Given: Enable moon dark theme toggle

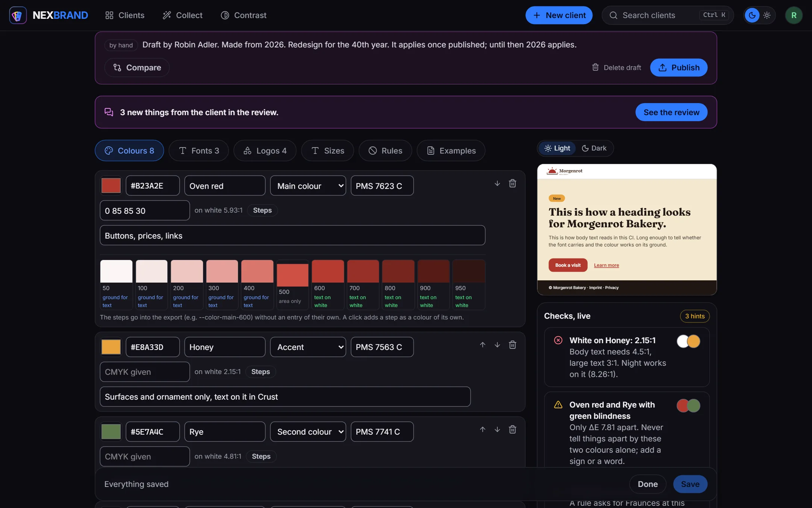Looking at the screenshot, I should click(x=752, y=15).
